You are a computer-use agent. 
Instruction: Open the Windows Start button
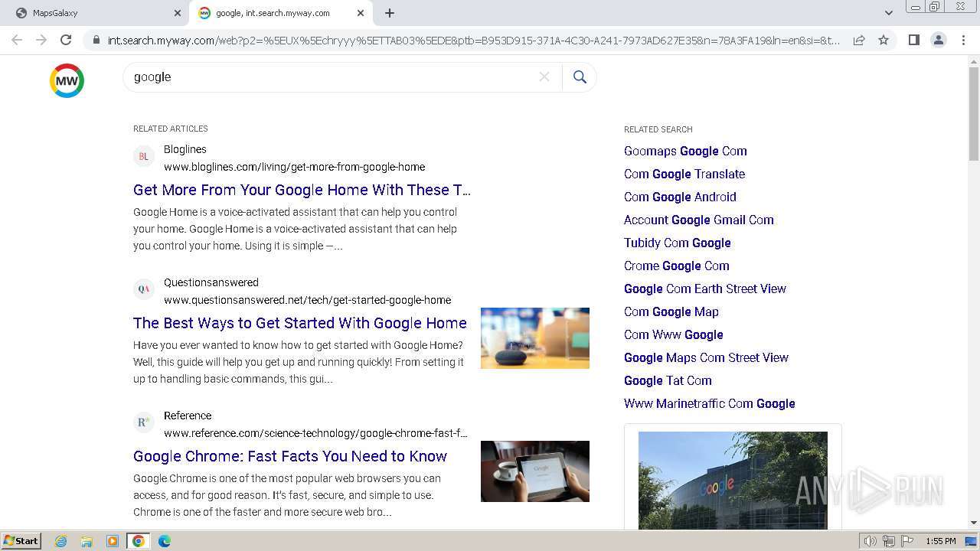pyautogui.click(x=21, y=541)
